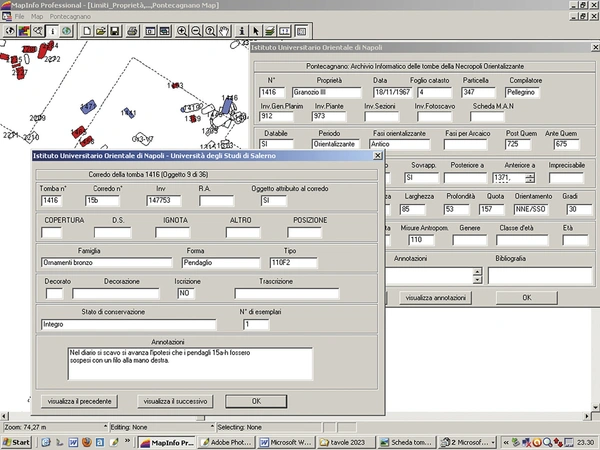Select the Zoom-in magnifier tool
The image size is (600, 450).
coord(182,30)
